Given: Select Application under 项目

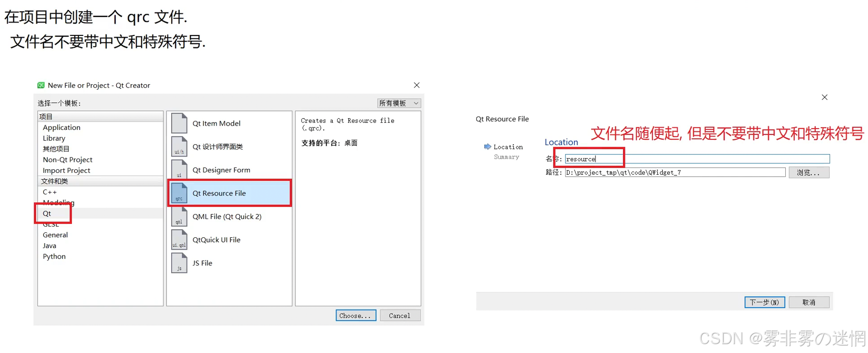Looking at the screenshot, I should (x=62, y=128).
